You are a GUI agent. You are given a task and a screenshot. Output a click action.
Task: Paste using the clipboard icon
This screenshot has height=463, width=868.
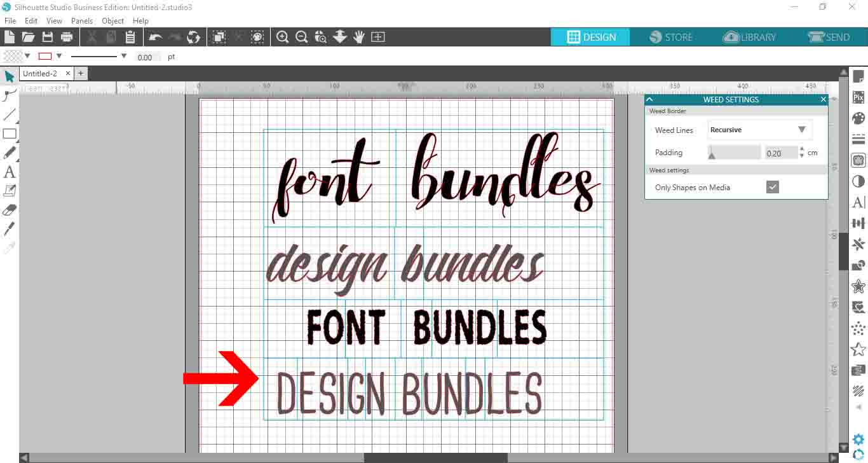[x=130, y=37]
